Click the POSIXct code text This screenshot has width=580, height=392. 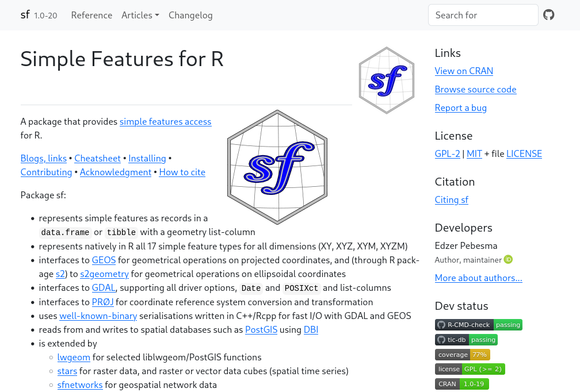(302, 288)
